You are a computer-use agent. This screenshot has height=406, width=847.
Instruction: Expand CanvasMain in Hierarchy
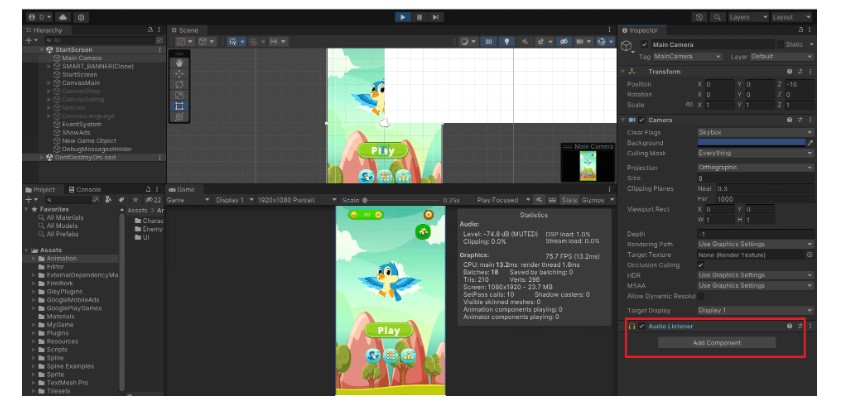coord(49,83)
